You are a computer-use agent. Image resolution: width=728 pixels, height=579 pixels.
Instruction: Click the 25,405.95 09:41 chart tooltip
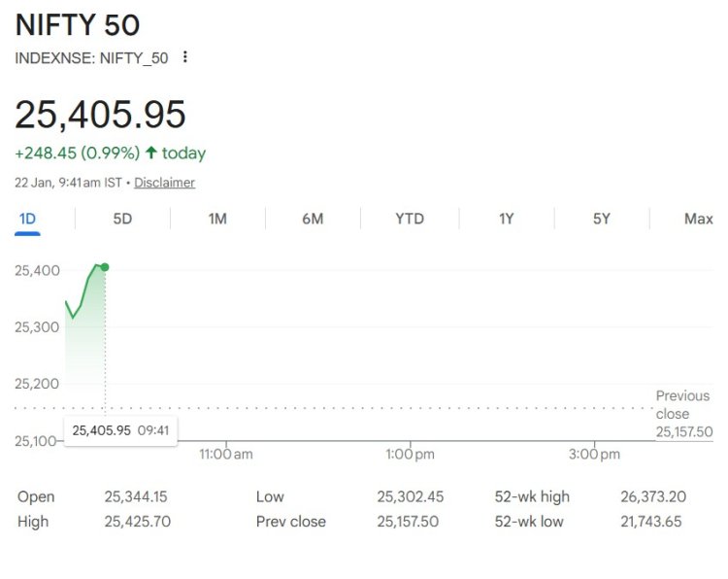pos(120,430)
